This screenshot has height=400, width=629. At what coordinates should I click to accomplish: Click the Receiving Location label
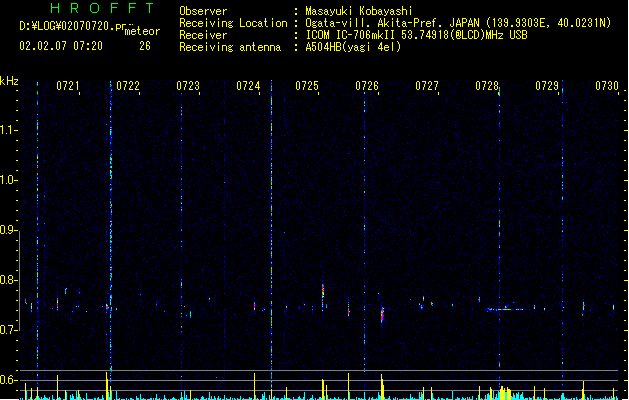coord(233,23)
